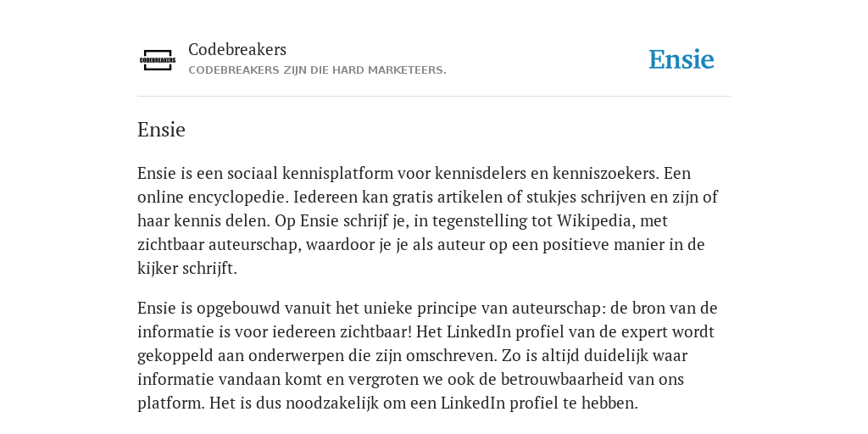868x434 pixels.
Task: Click the tagline 'Codebreakers zijn die hard marketeers'
Action: click(317, 70)
